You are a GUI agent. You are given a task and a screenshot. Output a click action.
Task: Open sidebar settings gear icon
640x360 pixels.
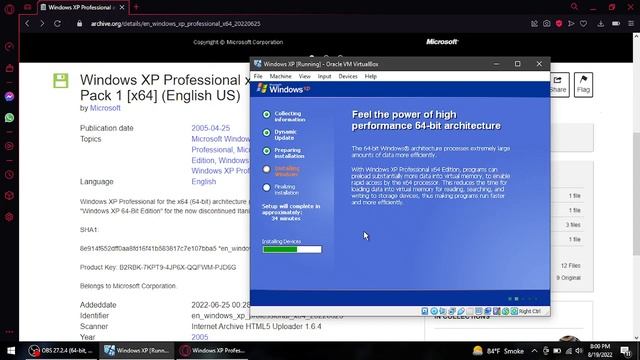(x=9, y=217)
